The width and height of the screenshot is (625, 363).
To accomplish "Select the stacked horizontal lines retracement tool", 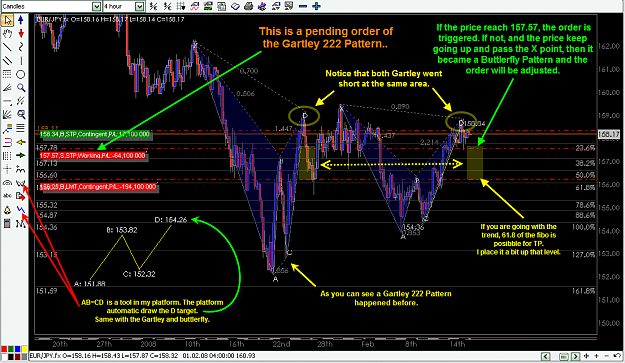I will click(x=21, y=128).
